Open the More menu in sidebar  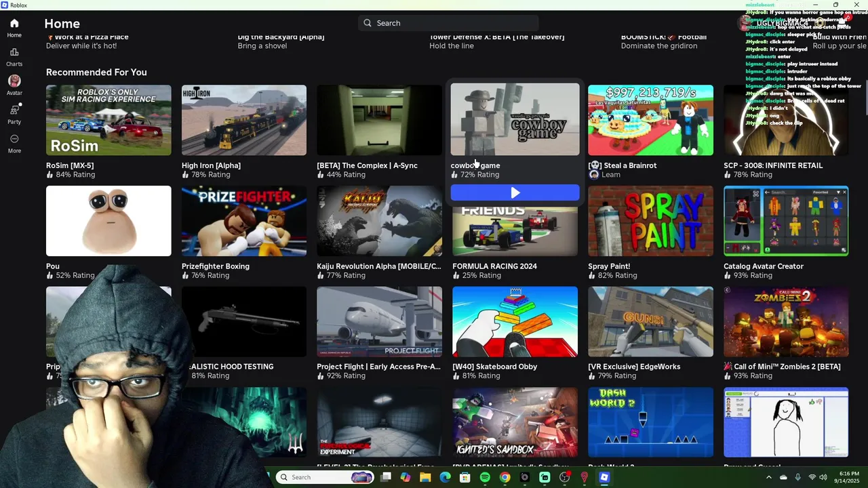[x=14, y=144]
